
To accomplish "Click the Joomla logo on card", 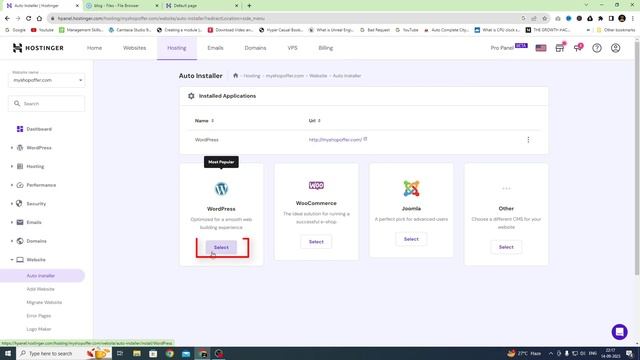I will pos(411,188).
